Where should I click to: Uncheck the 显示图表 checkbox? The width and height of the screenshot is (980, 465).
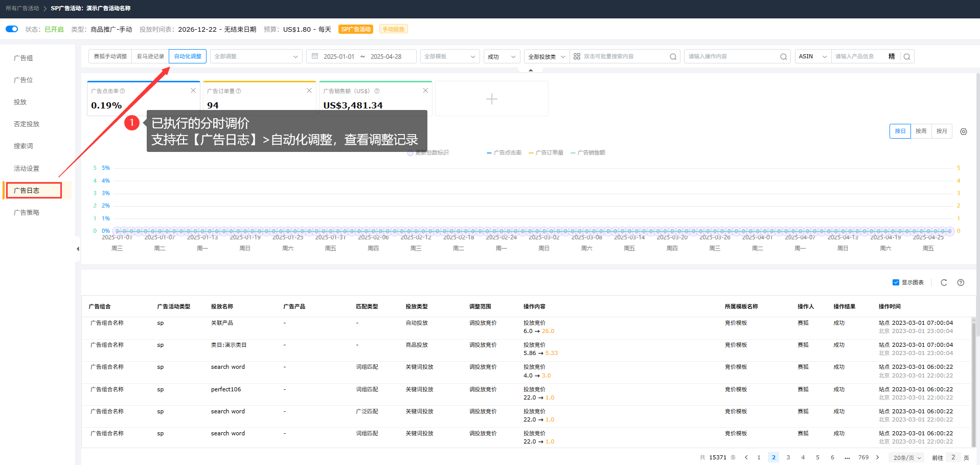pos(896,282)
